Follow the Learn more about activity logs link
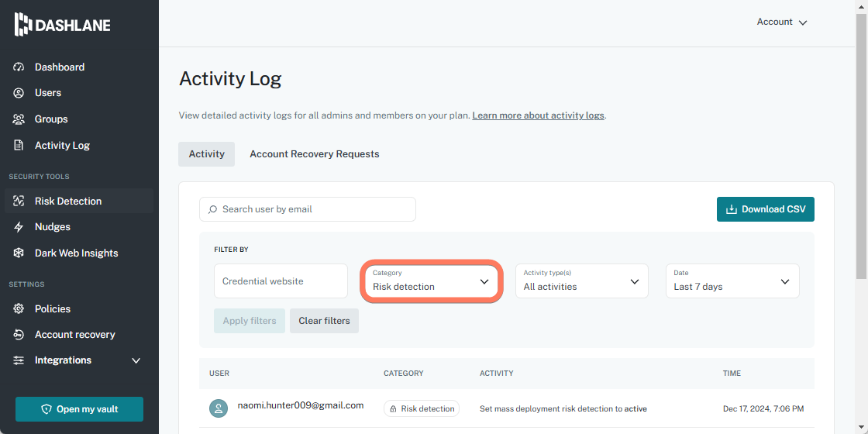The width and height of the screenshot is (868, 434). 538,115
